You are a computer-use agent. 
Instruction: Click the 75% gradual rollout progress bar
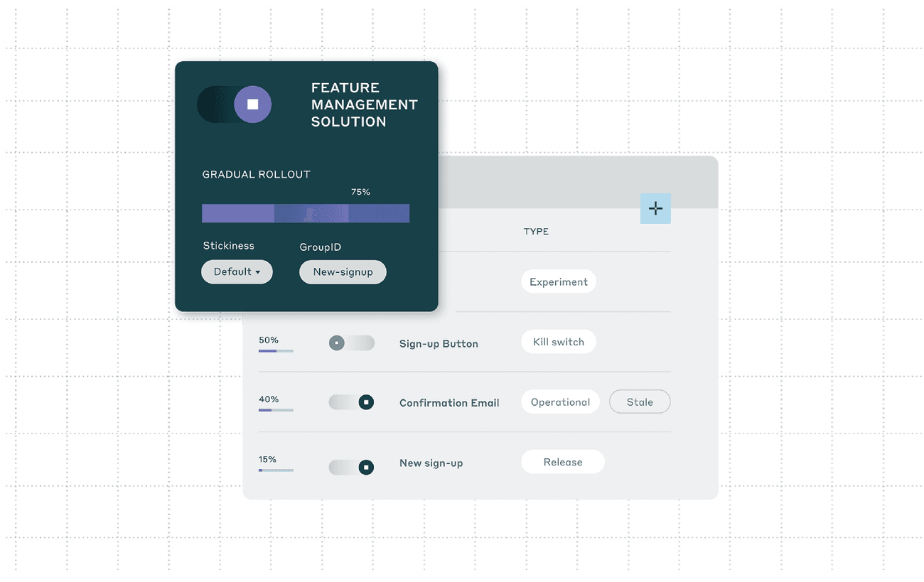point(306,213)
